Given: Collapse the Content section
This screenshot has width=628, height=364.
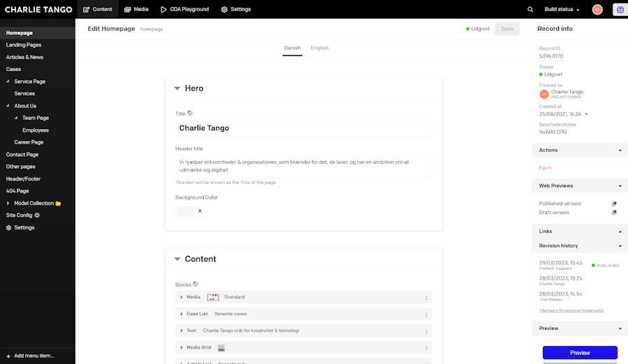Looking at the screenshot, I should click(x=177, y=259).
